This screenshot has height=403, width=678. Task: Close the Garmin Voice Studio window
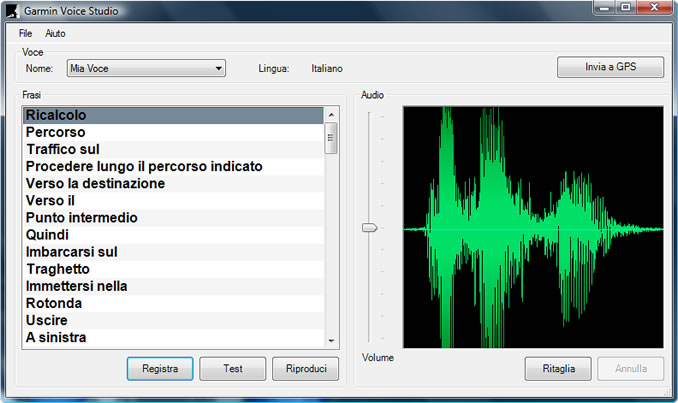point(654,7)
